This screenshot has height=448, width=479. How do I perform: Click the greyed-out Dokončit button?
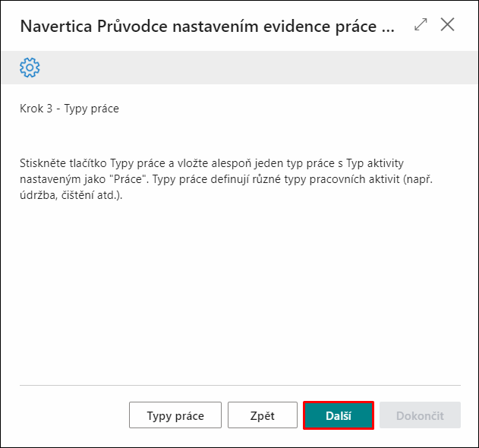pyautogui.click(x=420, y=415)
